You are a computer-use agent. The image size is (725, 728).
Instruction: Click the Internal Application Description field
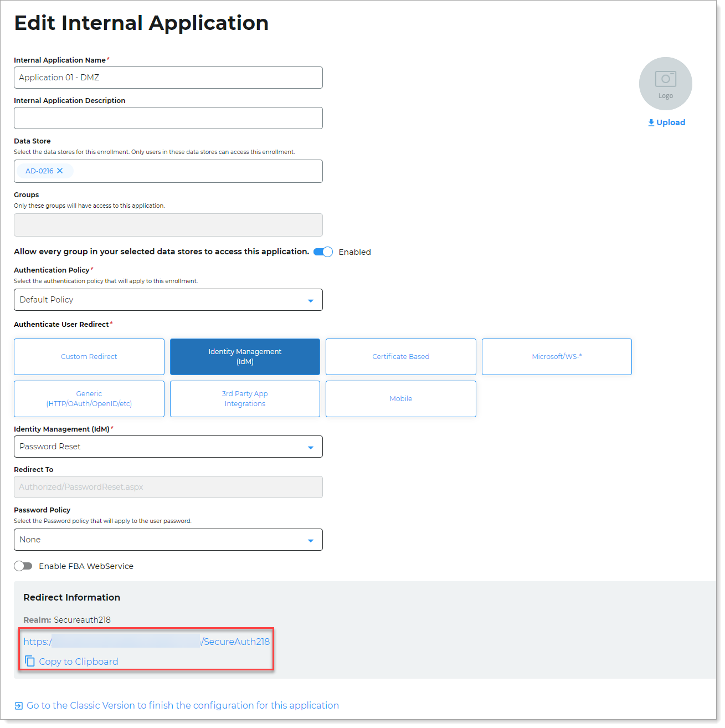pyautogui.click(x=168, y=118)
